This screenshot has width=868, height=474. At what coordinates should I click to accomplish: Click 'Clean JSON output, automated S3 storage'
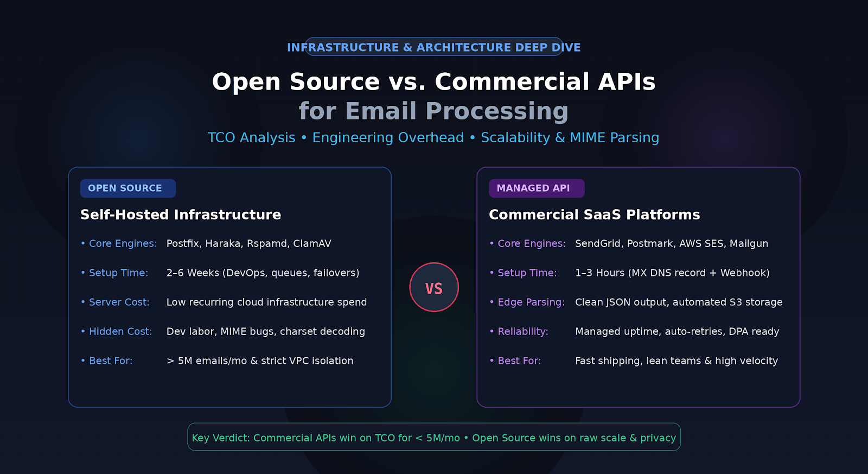679,302
